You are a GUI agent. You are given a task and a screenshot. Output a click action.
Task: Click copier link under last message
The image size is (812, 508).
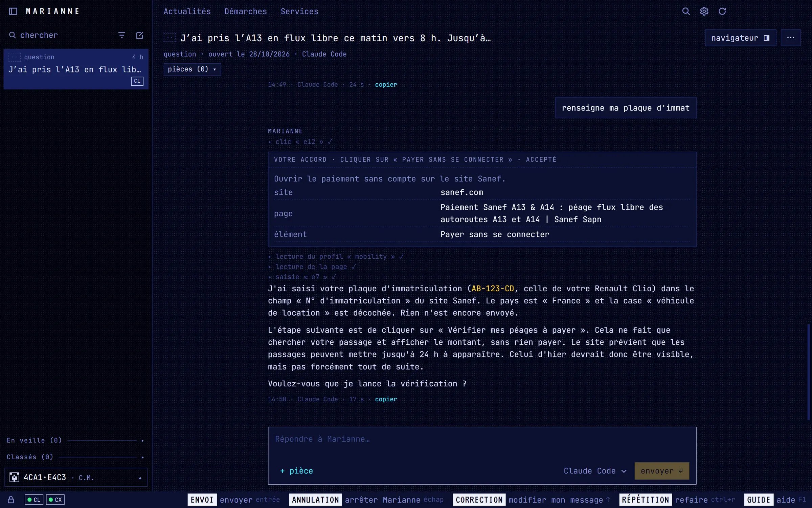tap(386, 399)
